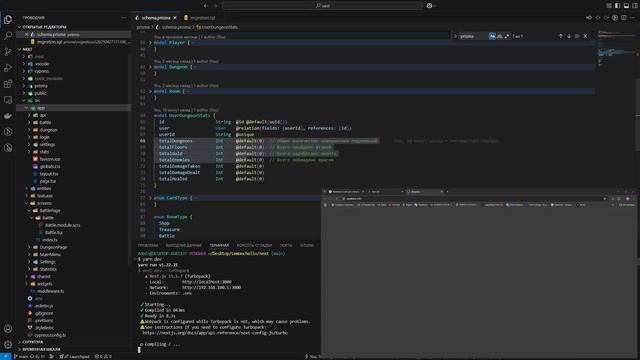Open the Accounts menu icon
The width and height of the screenshot is (640, 360).
pos(8,329)
